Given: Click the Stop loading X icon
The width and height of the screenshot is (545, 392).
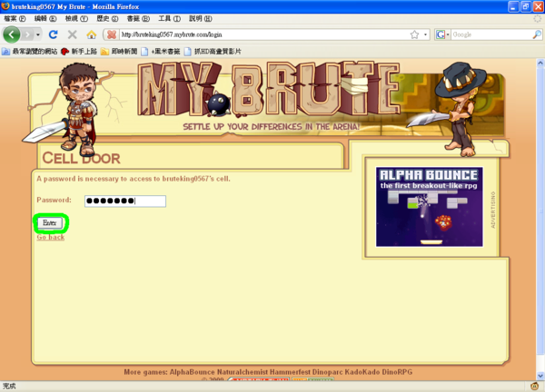Looking at the screenshot, I should [73, 34].
